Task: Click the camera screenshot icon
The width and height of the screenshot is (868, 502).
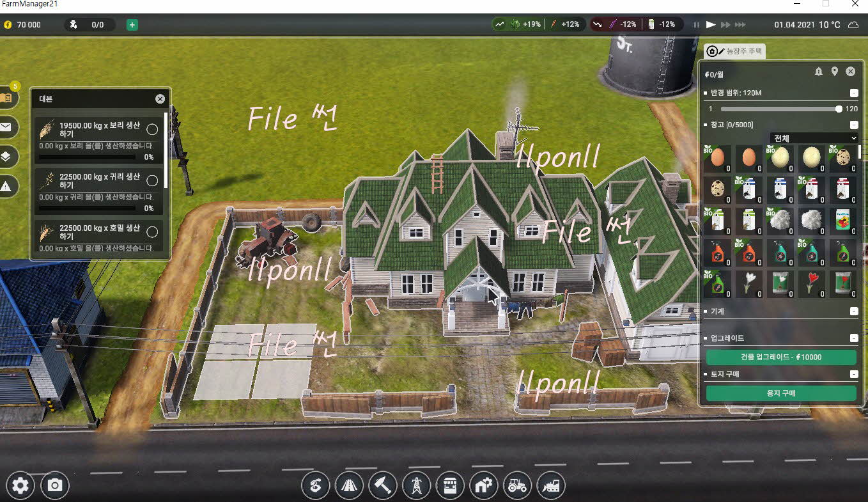Action: point(55,486)
